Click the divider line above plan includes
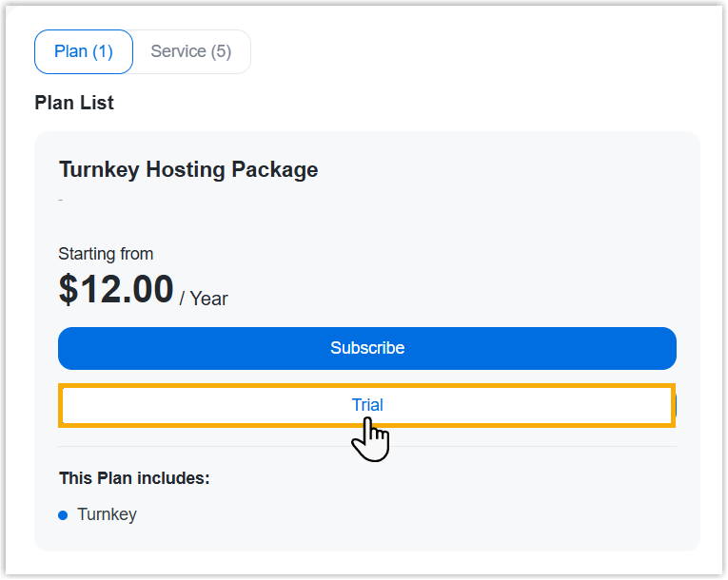This screenshot has height=580, width=728. click(x=367, y=447)
